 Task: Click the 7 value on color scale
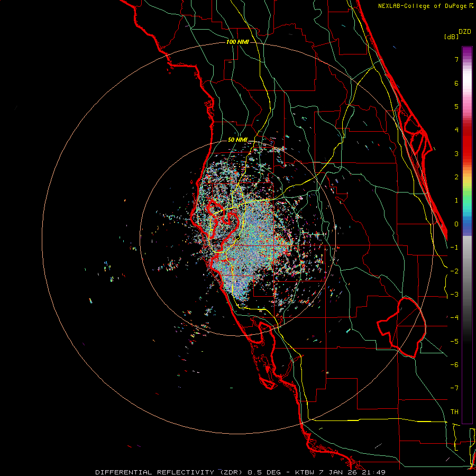point(456,59)
